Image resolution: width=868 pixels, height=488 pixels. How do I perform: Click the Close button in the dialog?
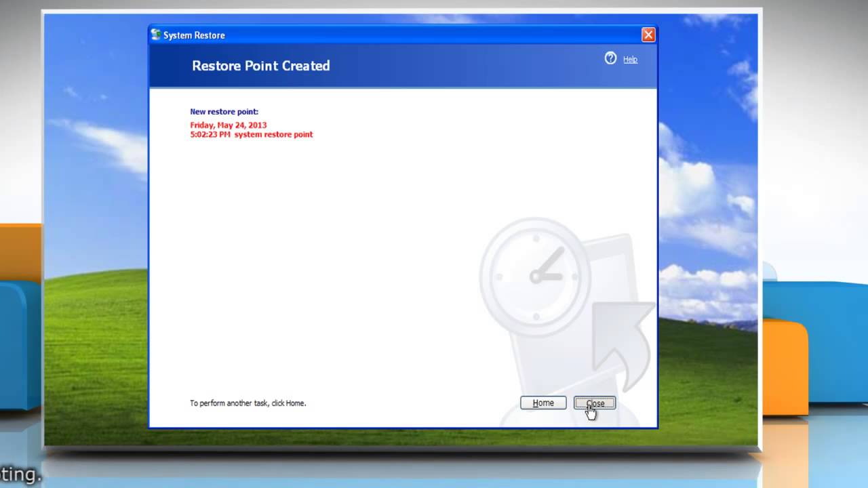point(595,403)
